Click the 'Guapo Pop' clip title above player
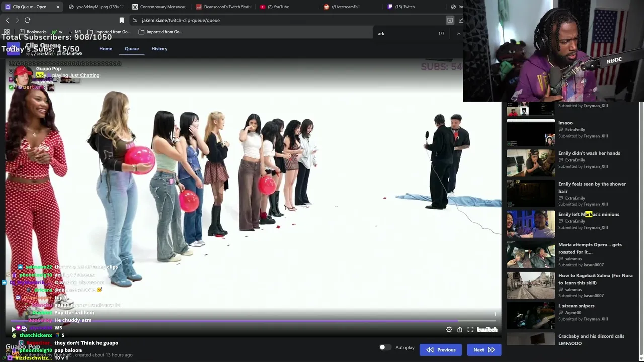This screenshot has height=362, width=644. pos(48,69)
